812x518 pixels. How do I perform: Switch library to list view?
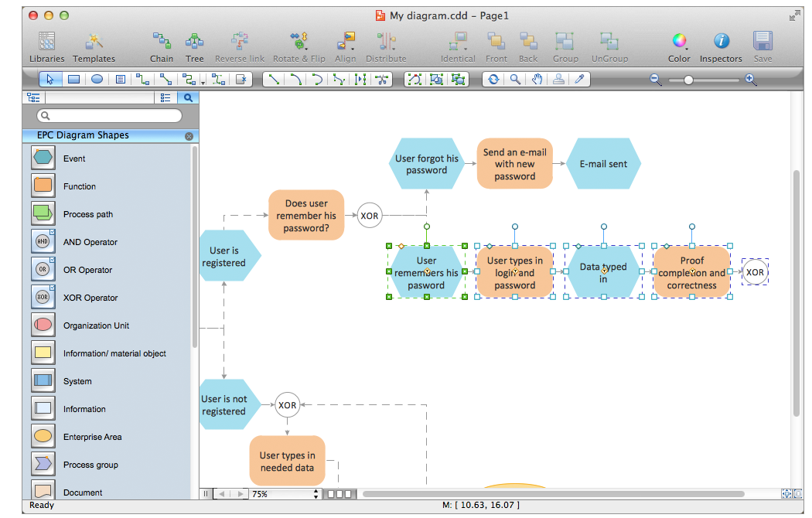165,97
